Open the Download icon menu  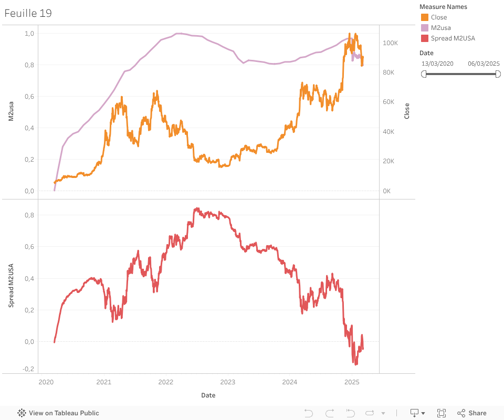point(414,413)
